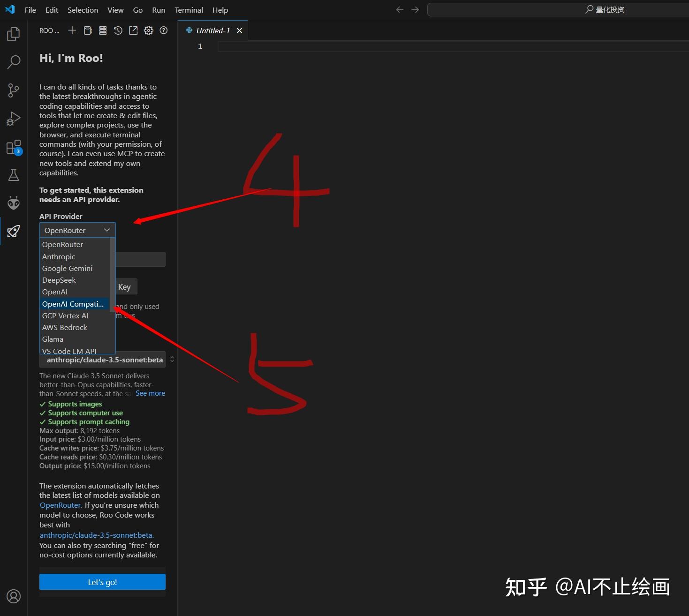Screen dimensions: 689x616
Task: Close the Untitled-1 tab
Action: pyautogui.click(x=240, y=30)
